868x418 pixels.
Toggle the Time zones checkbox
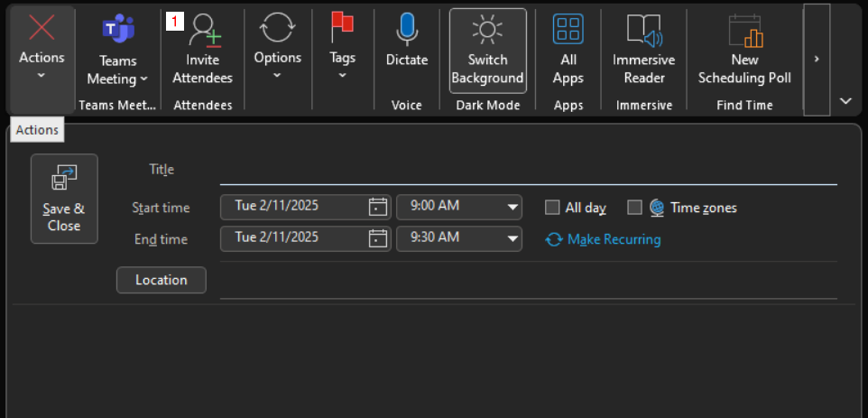tap(634, 208)
